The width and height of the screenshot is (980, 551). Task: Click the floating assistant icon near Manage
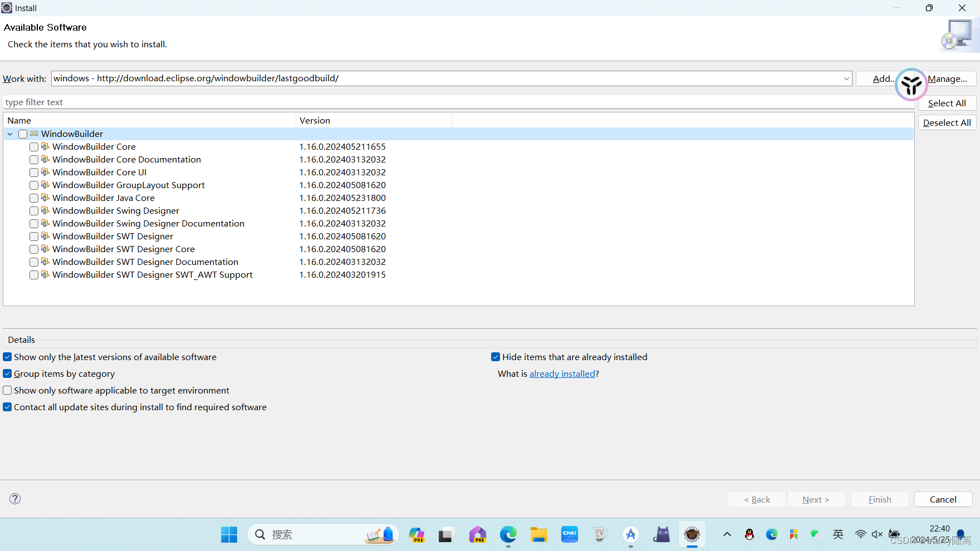click(x=912, y=85)
